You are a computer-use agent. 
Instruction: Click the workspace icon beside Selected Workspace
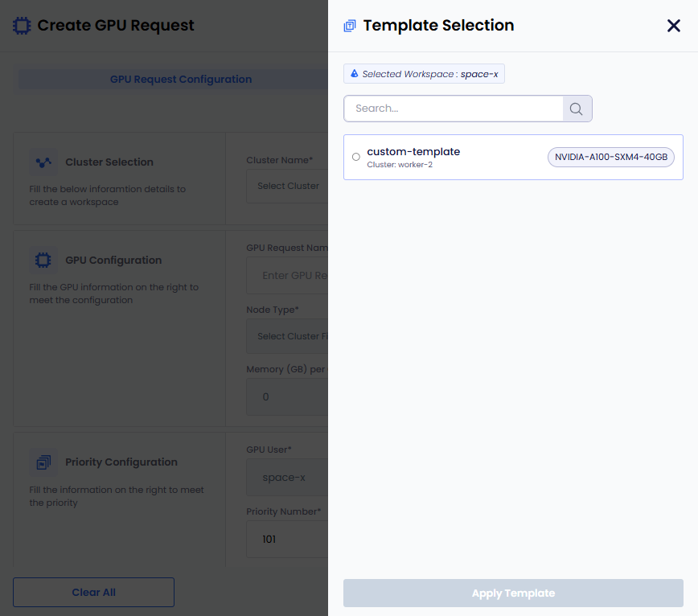(355, 73)
